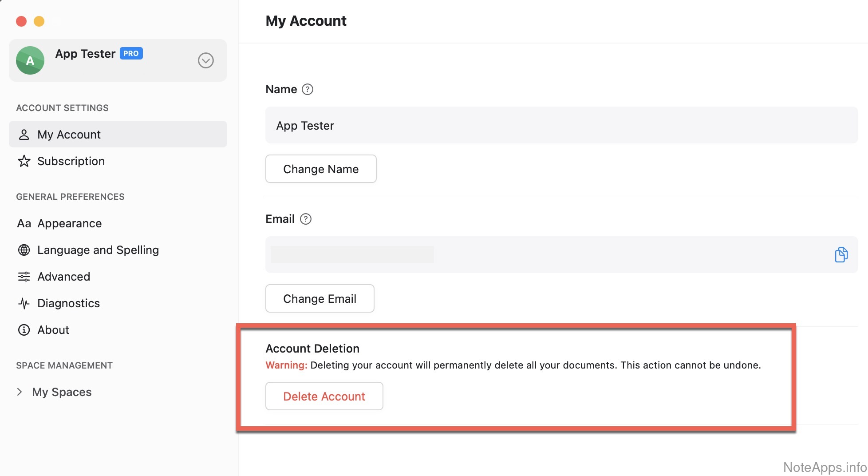This screenshot has width=868, height=476.
Task: Open the account switcher dropdown arrow
Action: (205, 60)
